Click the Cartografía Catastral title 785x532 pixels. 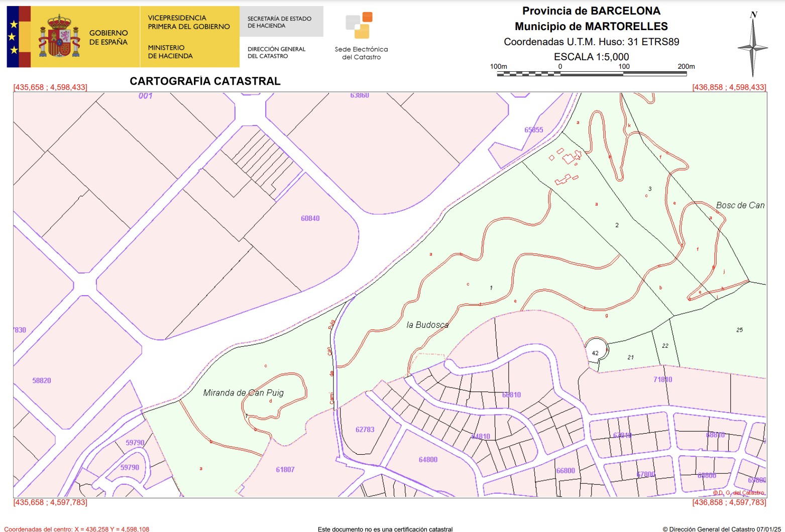coord(205,81)
